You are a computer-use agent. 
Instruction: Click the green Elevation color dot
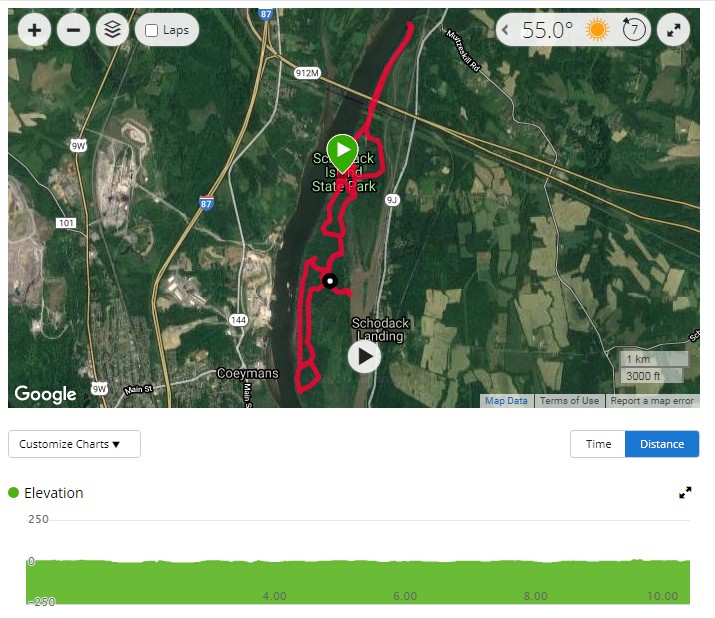(14, 493)
